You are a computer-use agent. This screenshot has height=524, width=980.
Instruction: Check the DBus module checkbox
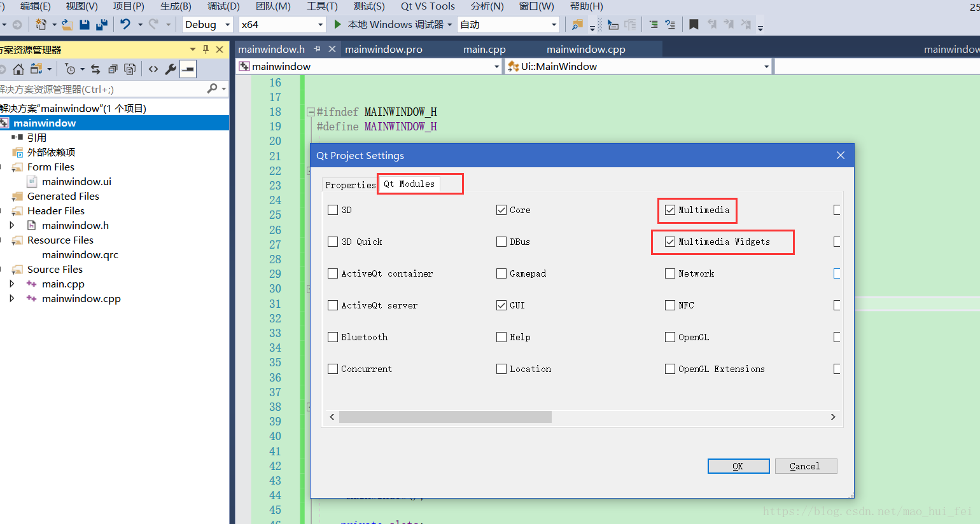[x=501, y=242]
